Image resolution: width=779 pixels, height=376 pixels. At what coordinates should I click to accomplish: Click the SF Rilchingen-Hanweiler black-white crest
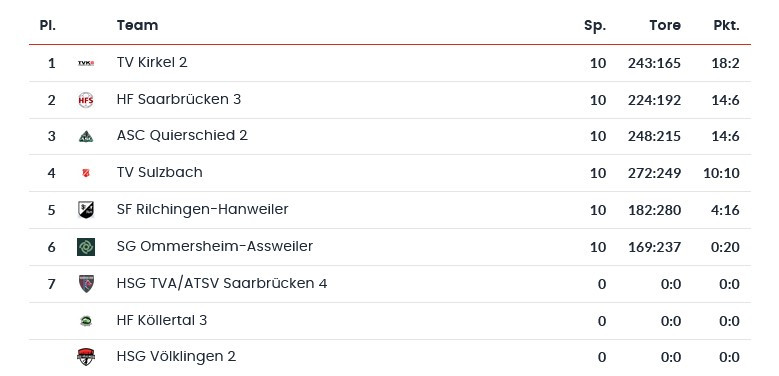coord(86,210)
